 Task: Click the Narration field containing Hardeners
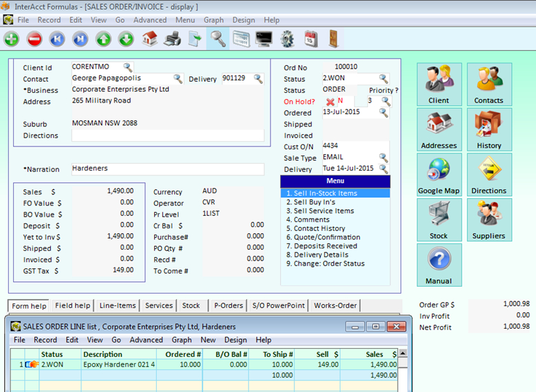167,168
